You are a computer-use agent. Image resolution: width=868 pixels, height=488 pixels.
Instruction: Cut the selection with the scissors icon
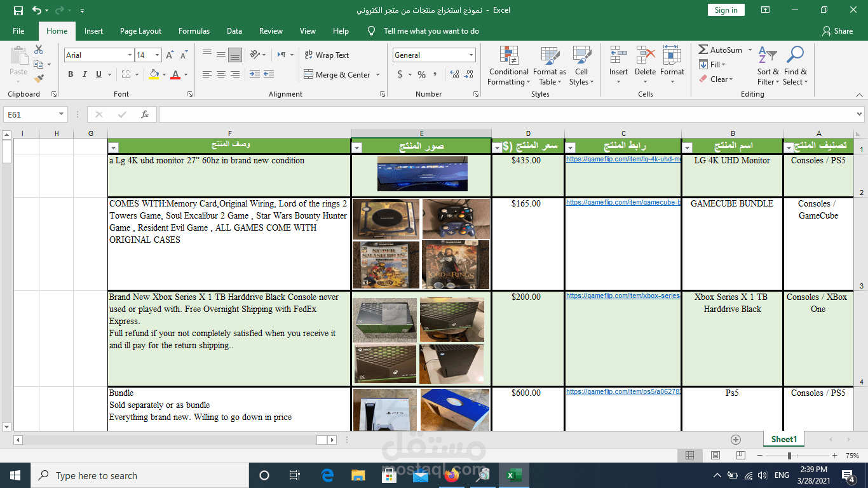pos(39,50)
